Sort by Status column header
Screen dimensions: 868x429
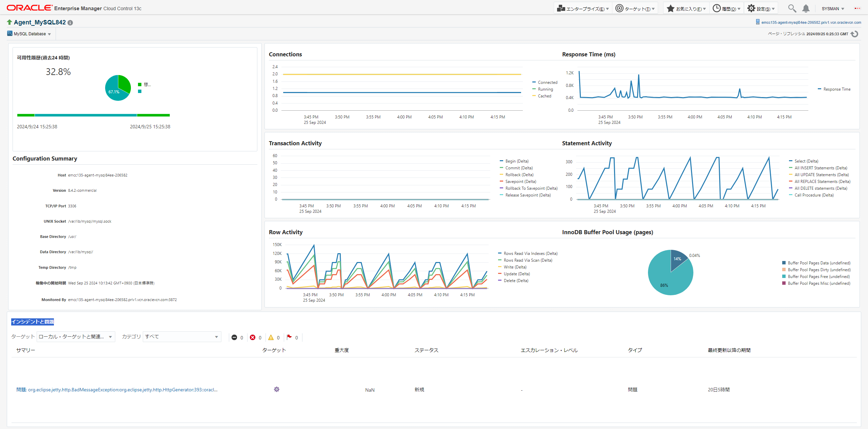point(427,350)
